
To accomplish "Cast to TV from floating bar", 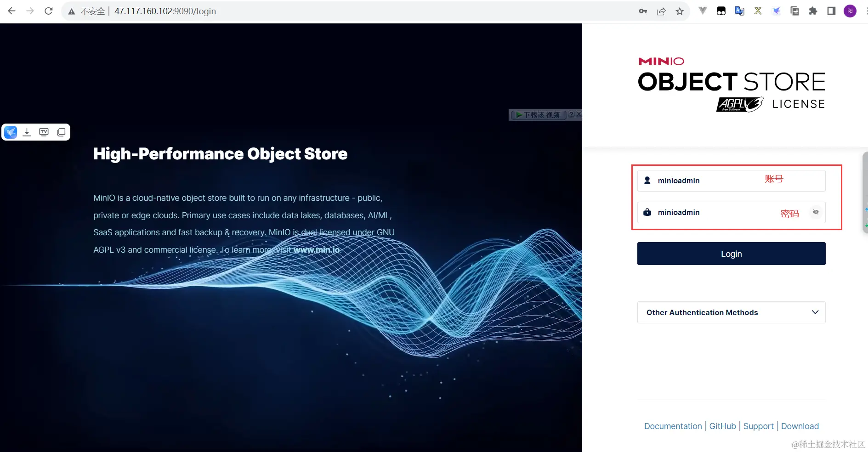I will (x=44, y=132).
